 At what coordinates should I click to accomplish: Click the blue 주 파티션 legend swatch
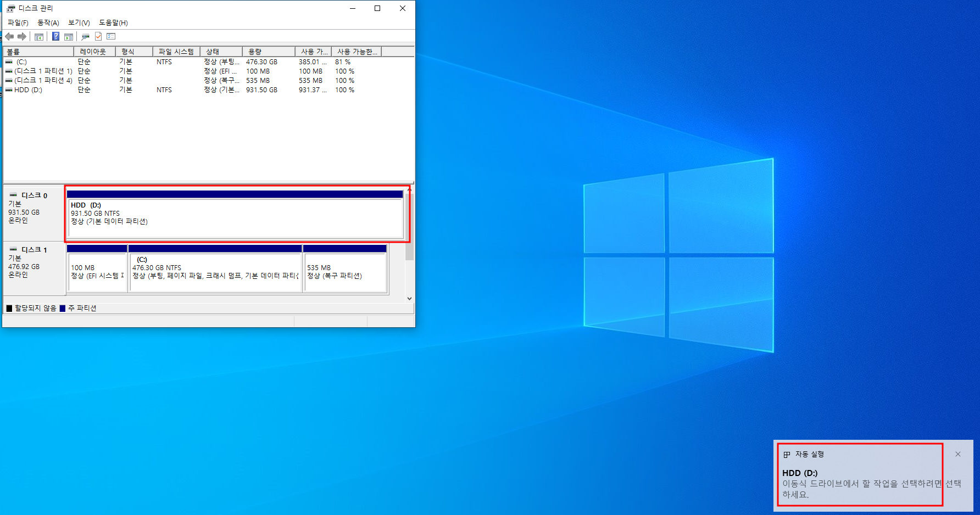point(62,309)
